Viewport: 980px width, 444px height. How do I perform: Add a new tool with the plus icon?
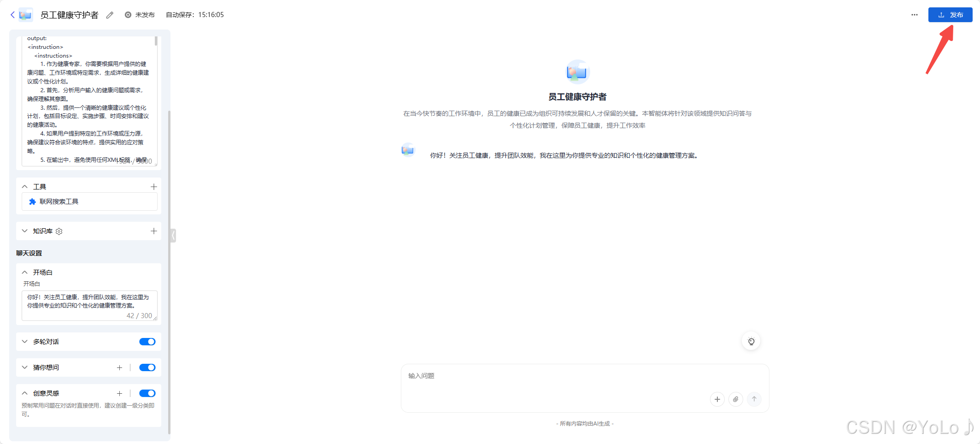[154, 187]
